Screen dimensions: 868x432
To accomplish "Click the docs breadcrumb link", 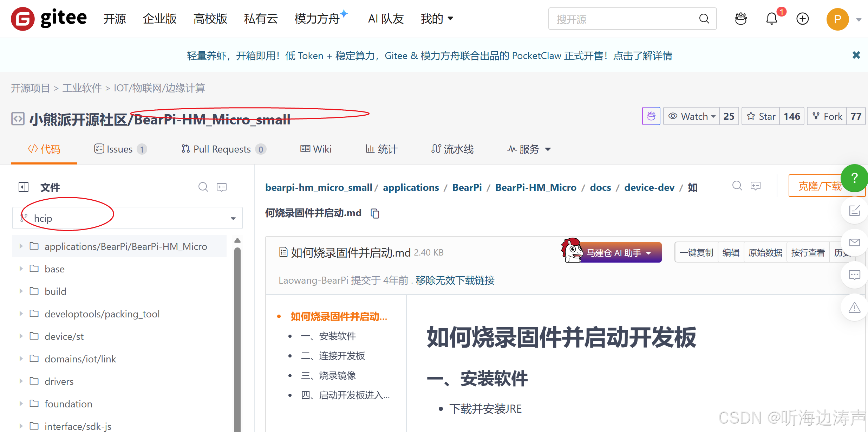I will tap(600, 187).
